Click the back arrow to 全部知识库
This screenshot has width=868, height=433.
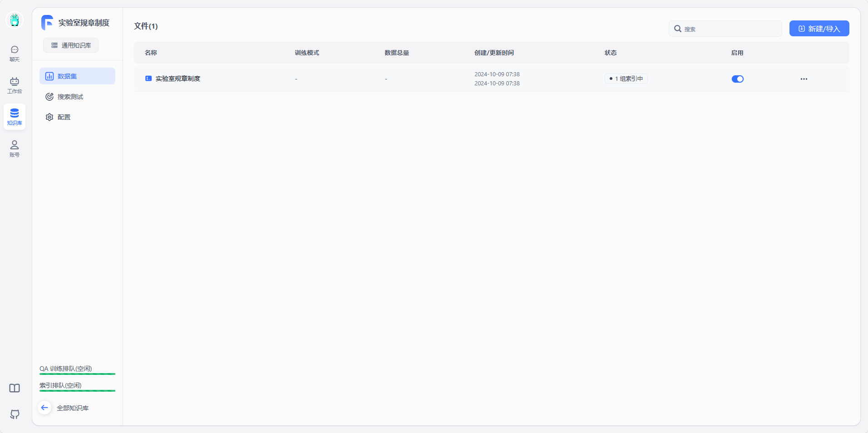(44, 408)
